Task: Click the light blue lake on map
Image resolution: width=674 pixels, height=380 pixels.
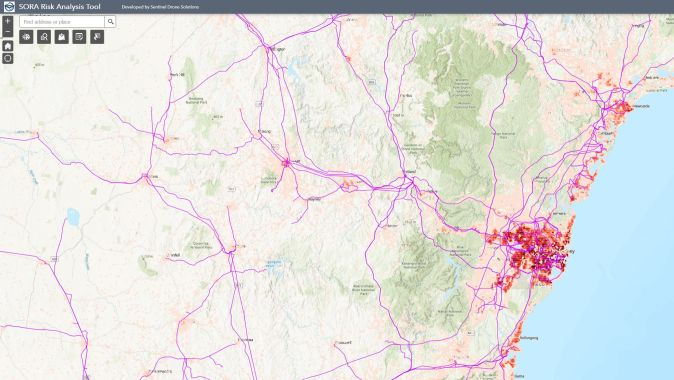Action: point(73,217)
